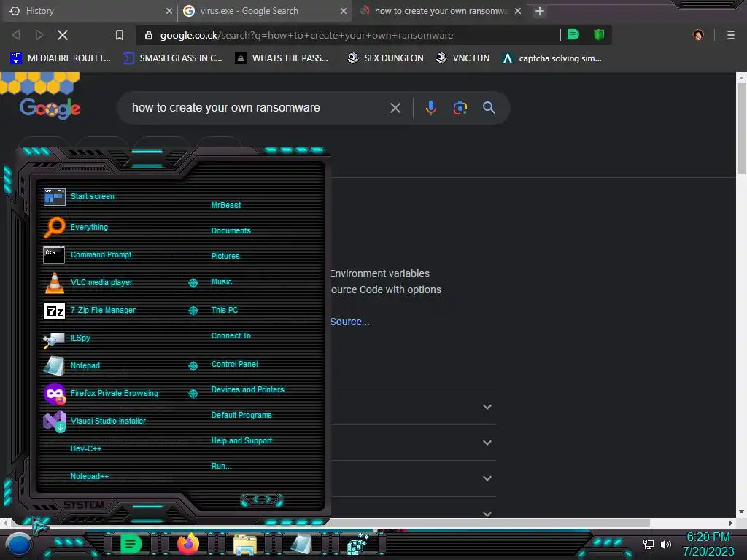Open Firefox from taskbar
Screen dimensions: 747x560
188,544
